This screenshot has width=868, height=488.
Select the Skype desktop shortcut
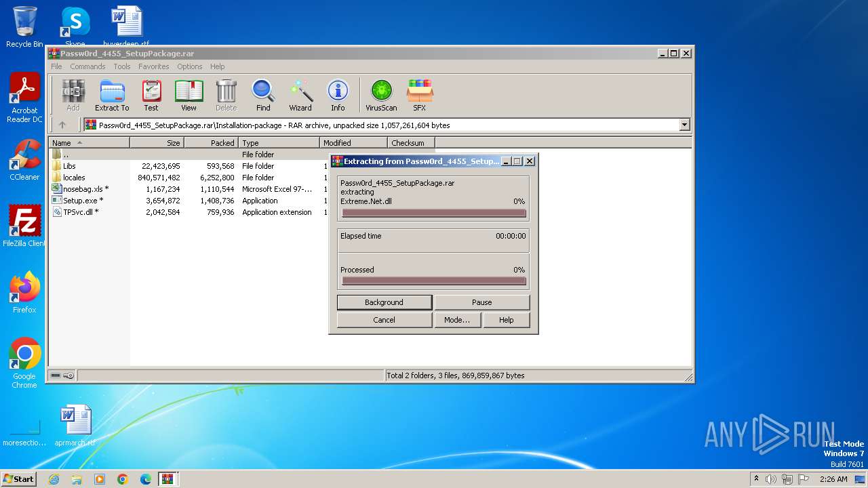(x=75, y=27)
